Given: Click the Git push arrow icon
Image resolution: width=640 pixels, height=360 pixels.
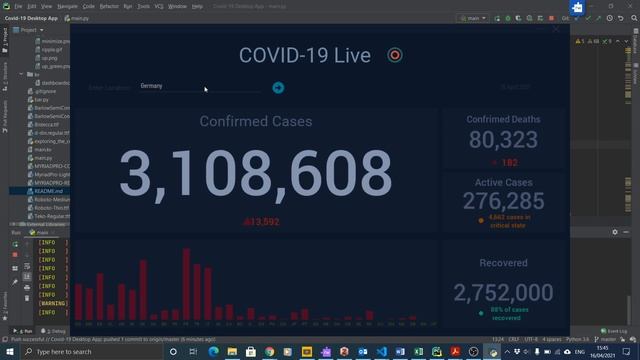Looking at the screenshot, I should (x=598, y=18).
